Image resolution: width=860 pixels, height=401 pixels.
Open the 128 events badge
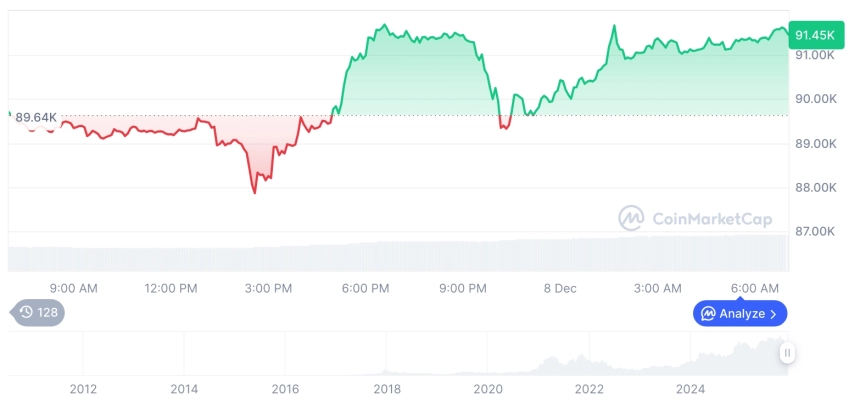(38, 313)
